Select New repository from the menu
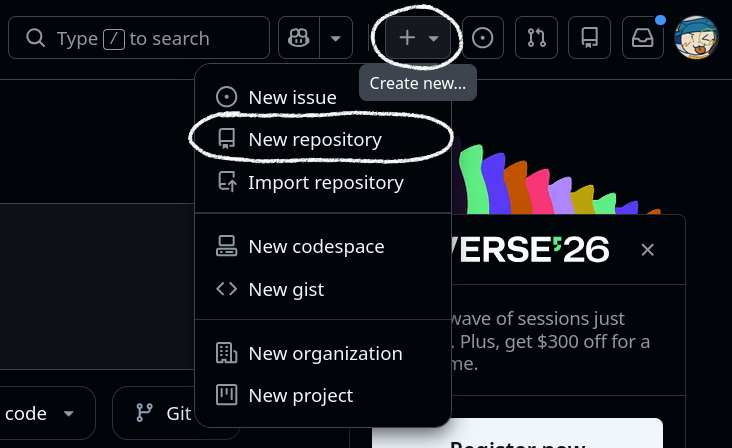 point(323,140)
